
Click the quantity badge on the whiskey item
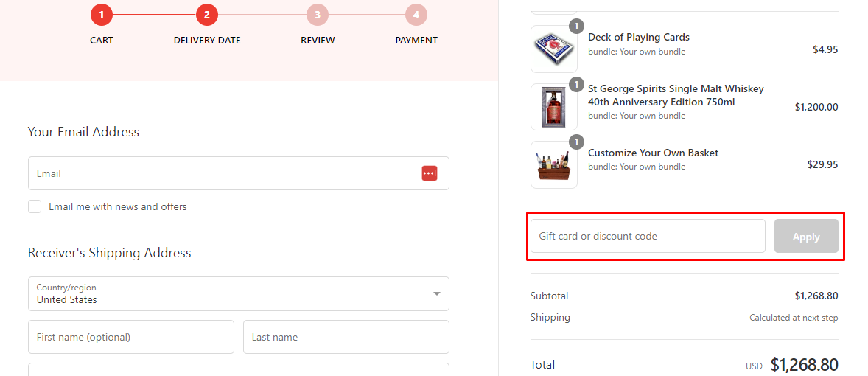576,84
